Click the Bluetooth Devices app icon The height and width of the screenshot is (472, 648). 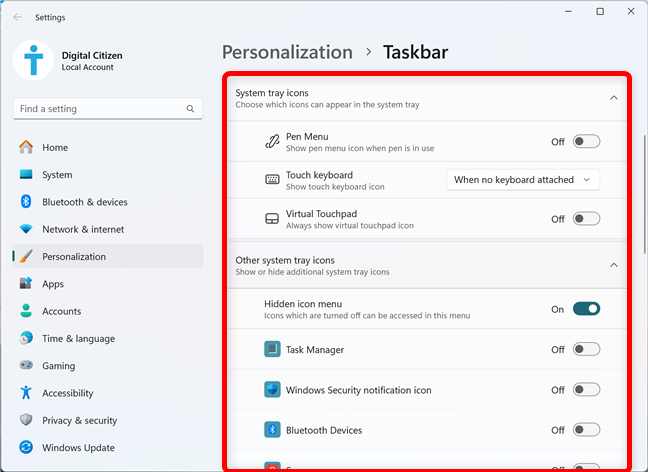point(272,430)
